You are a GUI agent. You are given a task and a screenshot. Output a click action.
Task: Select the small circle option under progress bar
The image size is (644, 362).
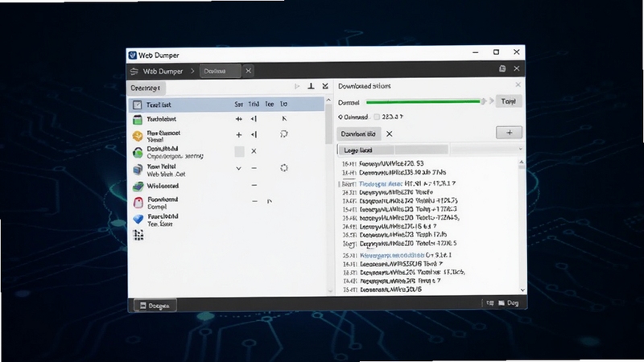click(341, 117)
